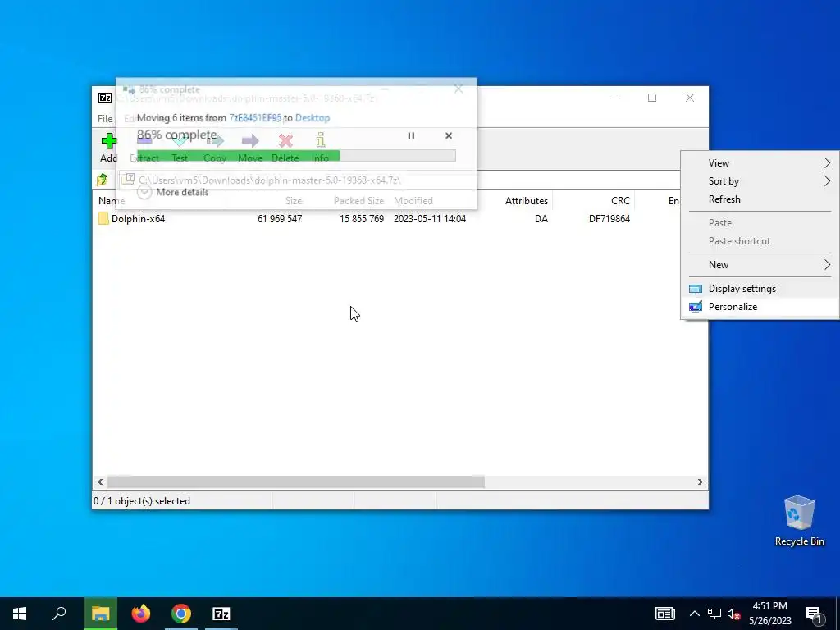Image resolution: width=840 pixels, height=630 pixels.
Task: Open Display settings from context menu
Action: 760,289
